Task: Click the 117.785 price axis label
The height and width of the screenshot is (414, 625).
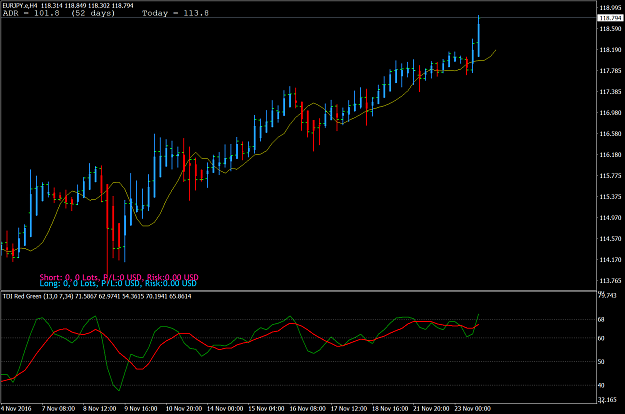Action: (610, 71)
